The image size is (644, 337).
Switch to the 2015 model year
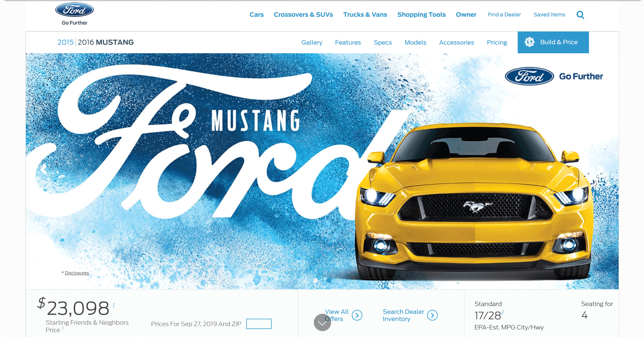click(65, 42)
